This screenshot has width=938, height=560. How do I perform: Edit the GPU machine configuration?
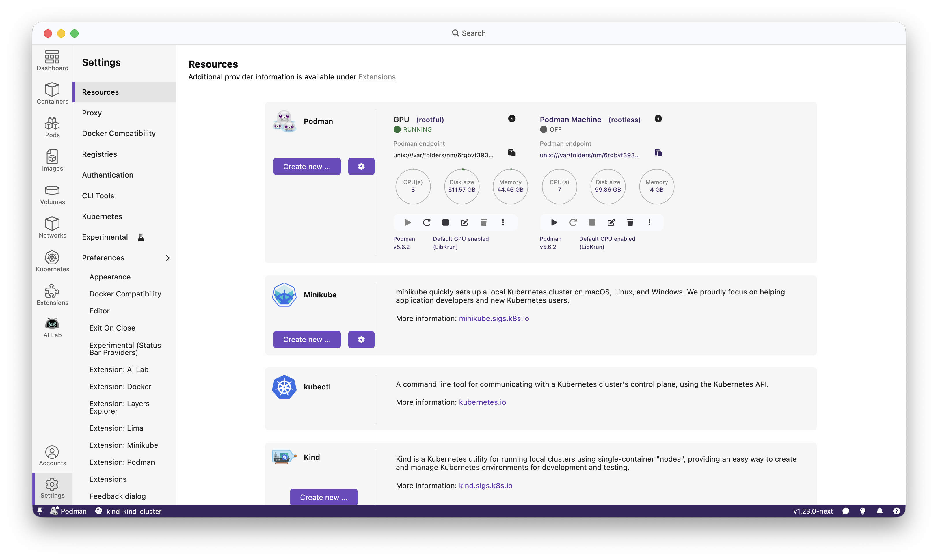464,222
